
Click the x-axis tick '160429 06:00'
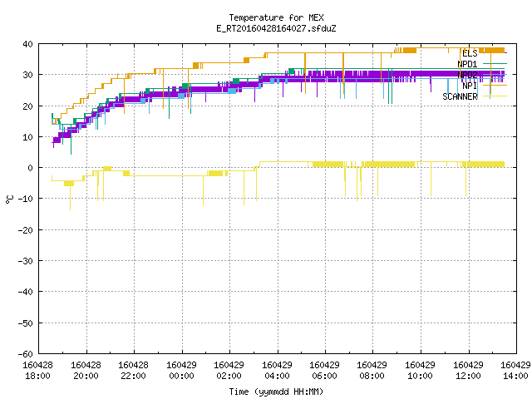(325, 371)
